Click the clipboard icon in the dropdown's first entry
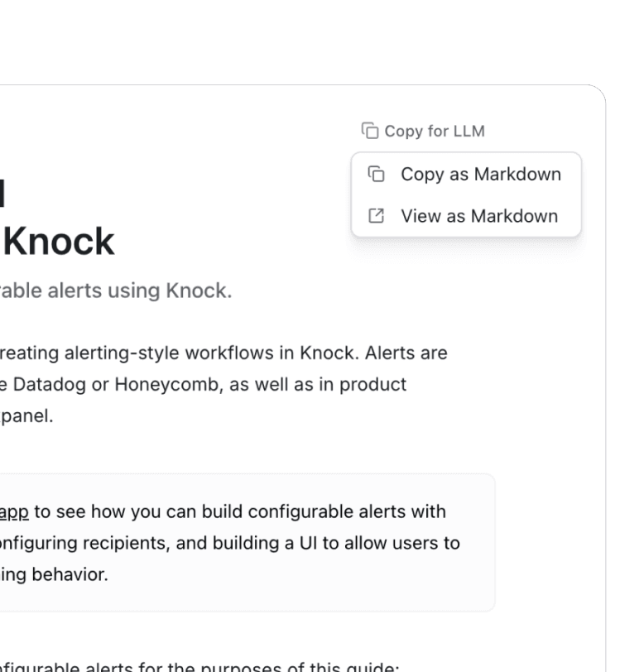Viewport: 644px width, 672px height. click(377, 175)
